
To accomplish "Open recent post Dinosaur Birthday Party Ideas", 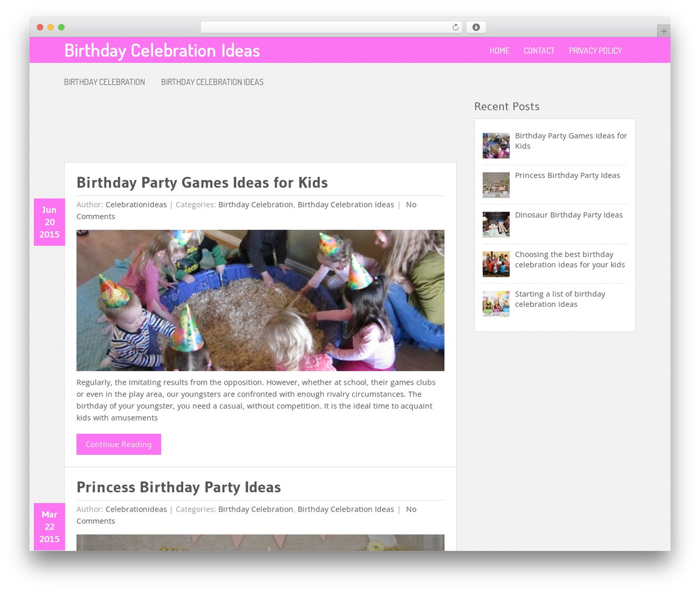I will (569, 215).
